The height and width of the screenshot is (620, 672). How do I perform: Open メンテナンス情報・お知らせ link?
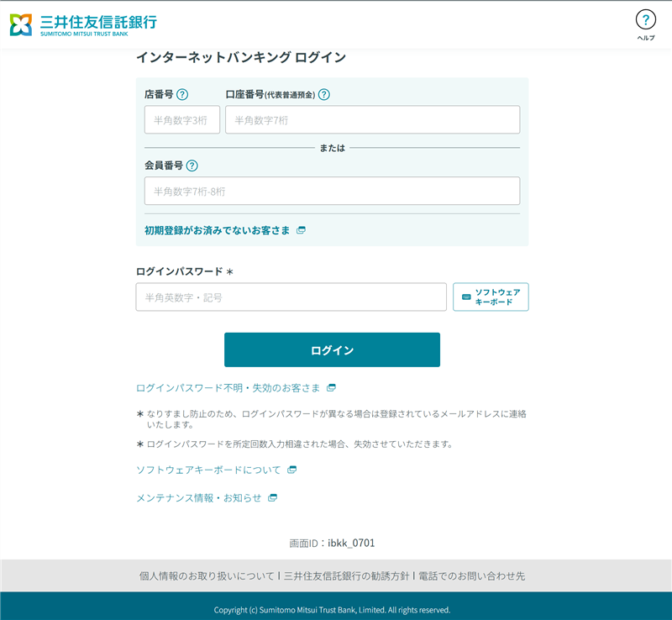tap(199, 498)
